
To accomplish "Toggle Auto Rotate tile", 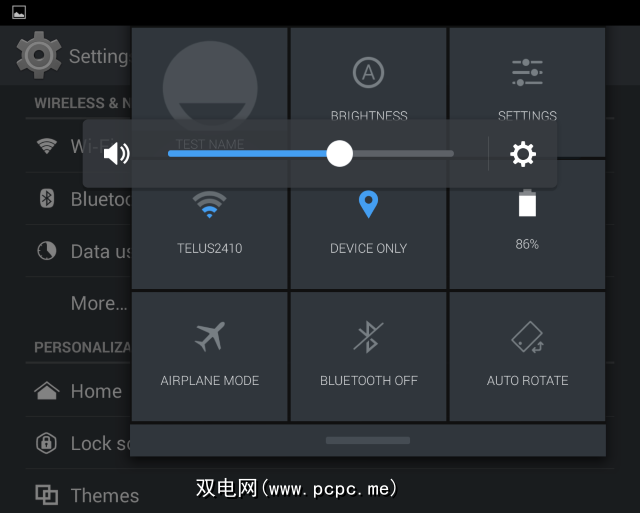I will click(x=527, y=356).
